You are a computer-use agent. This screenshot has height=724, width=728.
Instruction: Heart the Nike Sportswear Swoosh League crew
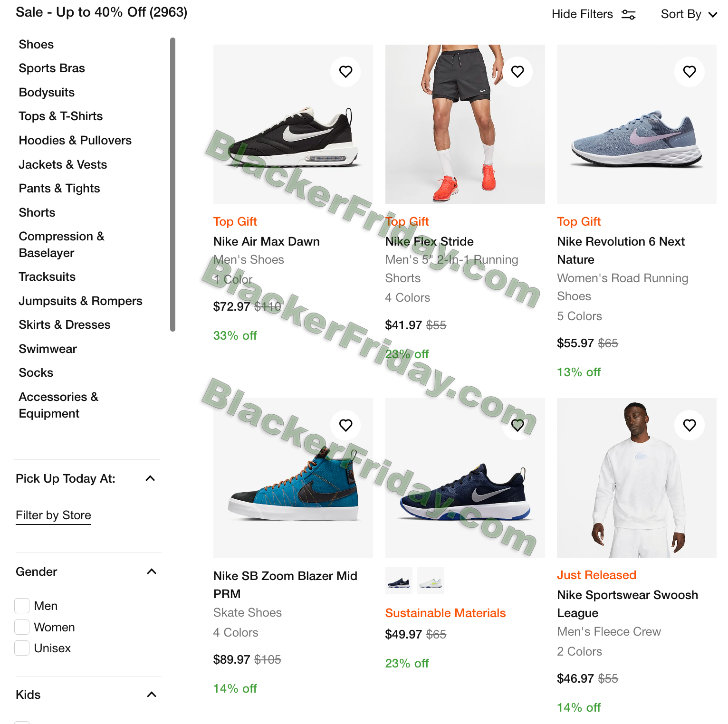(690, 425)
